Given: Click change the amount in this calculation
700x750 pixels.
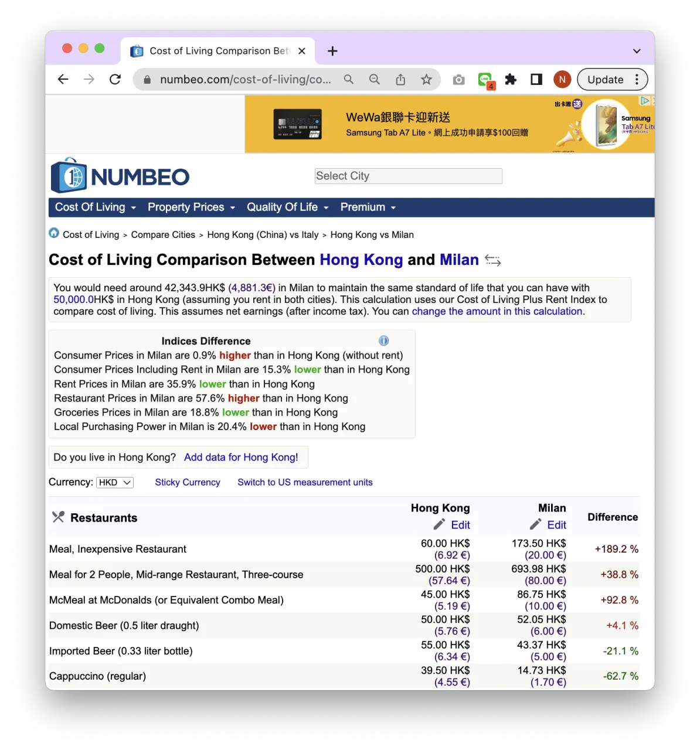Looking at the screenshot, I should coord(497,311).
